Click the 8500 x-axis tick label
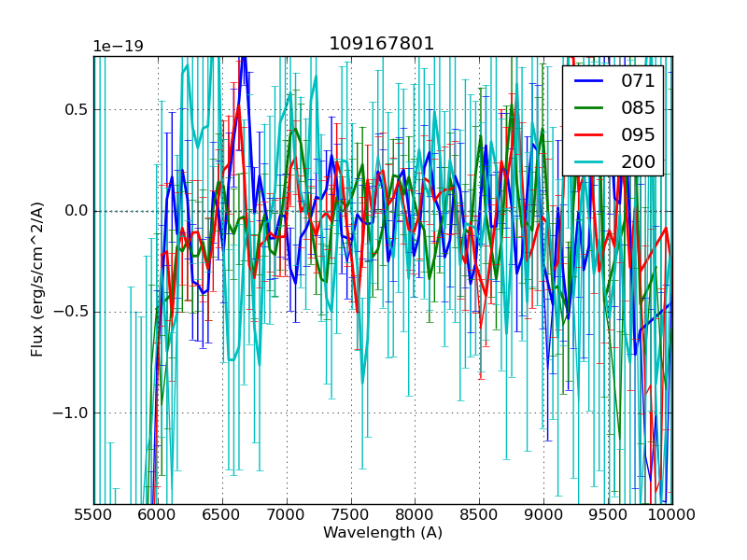Image resolution: width=747 pixels, height=560 pixels. tap(479, 514)
